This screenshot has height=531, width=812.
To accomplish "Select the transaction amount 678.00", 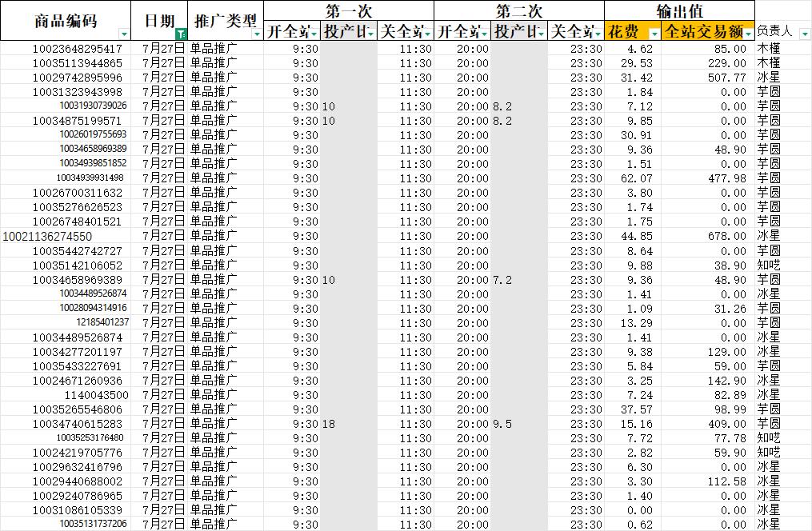I will (x=727, y=237).
